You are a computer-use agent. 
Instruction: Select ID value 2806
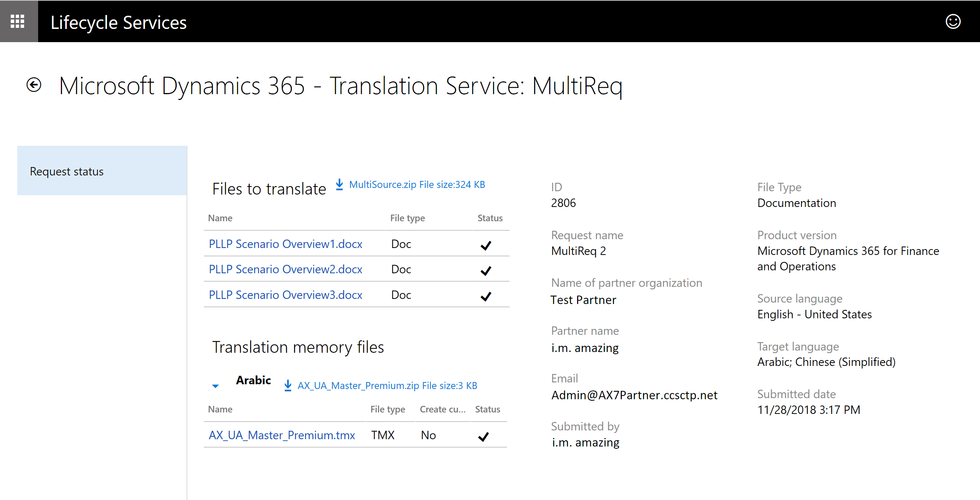[563, 203]
